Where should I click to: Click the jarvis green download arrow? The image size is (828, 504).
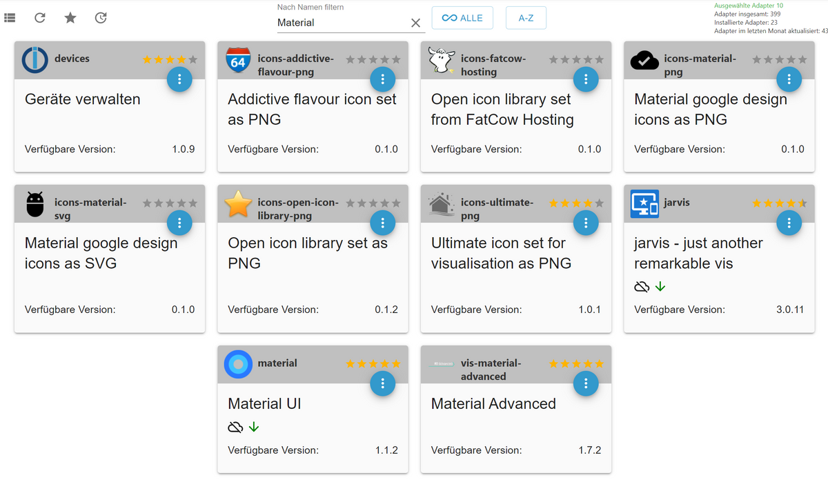(x=660, y=286)
